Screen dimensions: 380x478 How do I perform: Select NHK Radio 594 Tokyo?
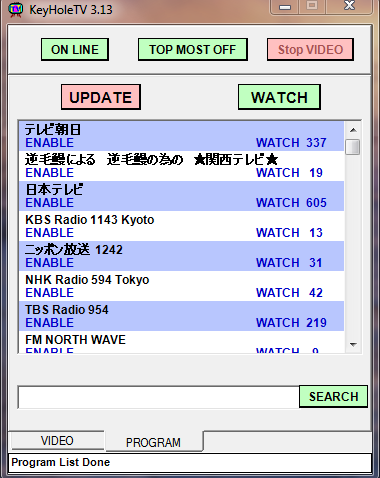tap(181, 286)
